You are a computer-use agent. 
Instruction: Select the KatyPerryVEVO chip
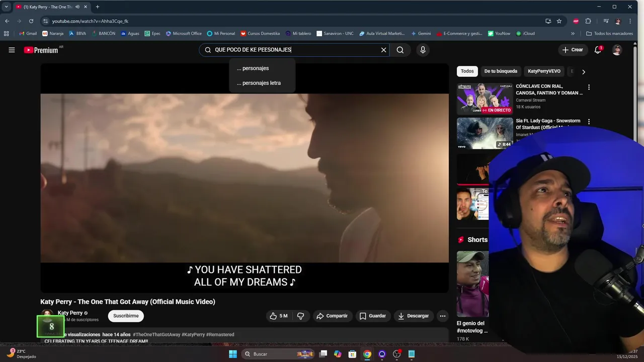544,71
